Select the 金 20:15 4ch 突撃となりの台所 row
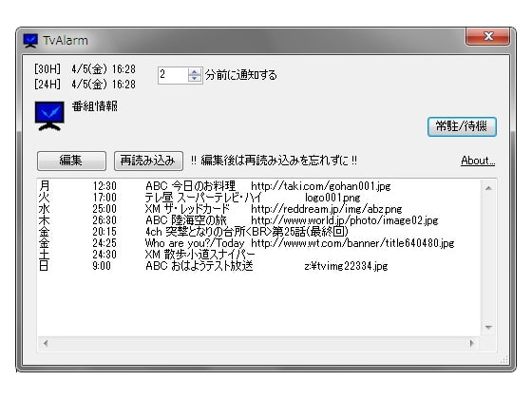532x399 pixels. (x=194, y=232)
